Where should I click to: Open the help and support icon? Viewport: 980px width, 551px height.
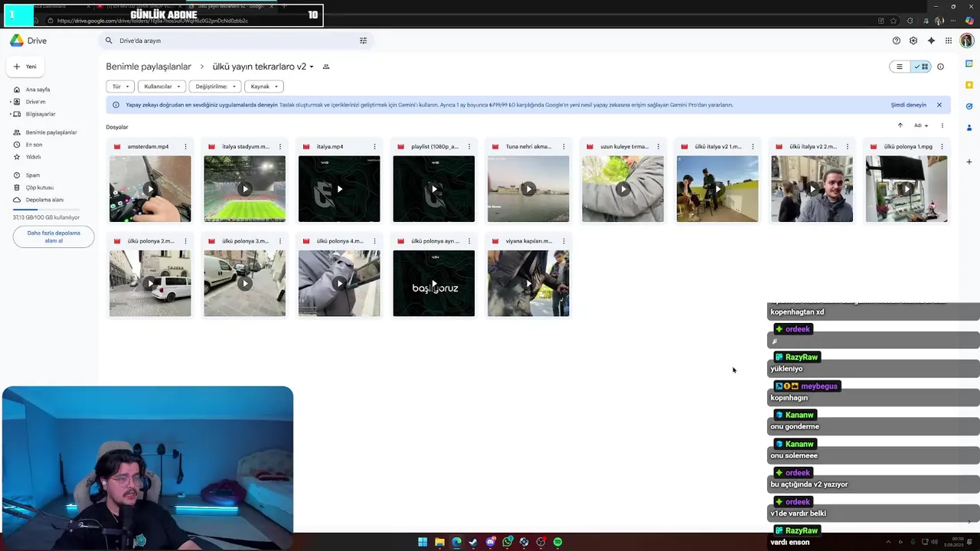897,41
